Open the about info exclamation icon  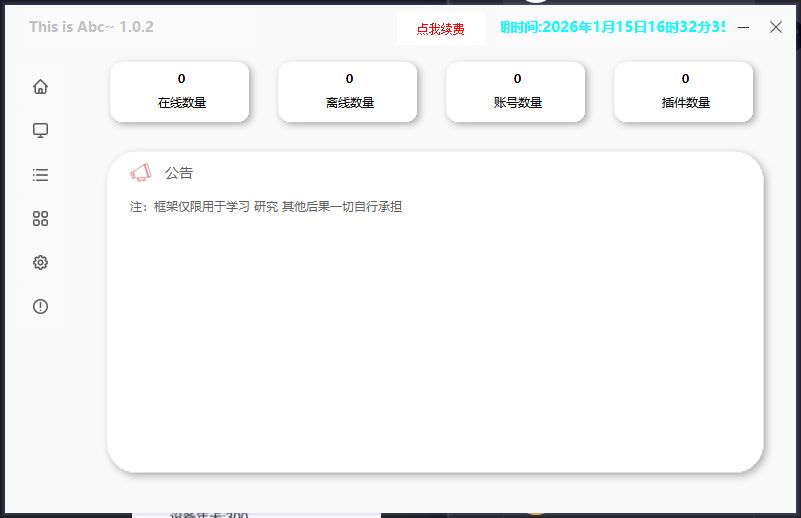coord(40,307)
